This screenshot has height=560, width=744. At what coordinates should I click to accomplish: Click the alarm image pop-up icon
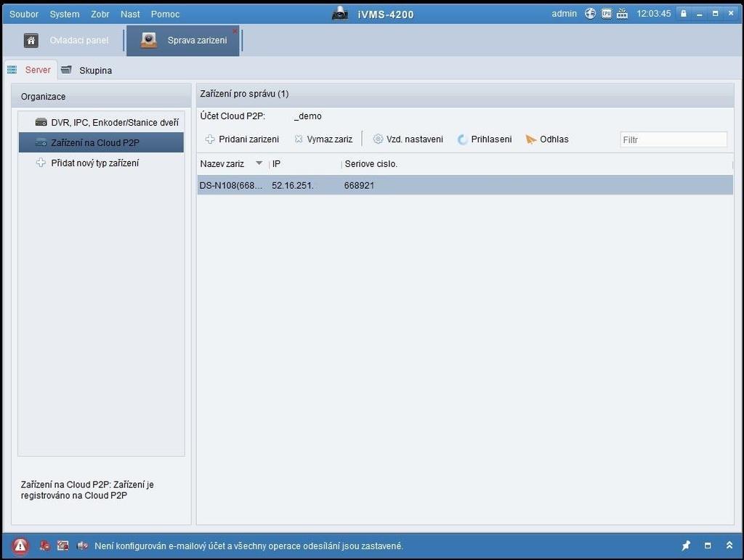click(x=62, y=545)
